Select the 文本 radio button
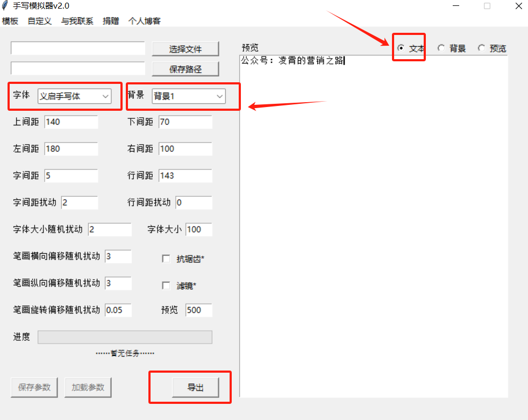Image resolution: width=528 pixels, height=420 pixels. pos(401,48)
